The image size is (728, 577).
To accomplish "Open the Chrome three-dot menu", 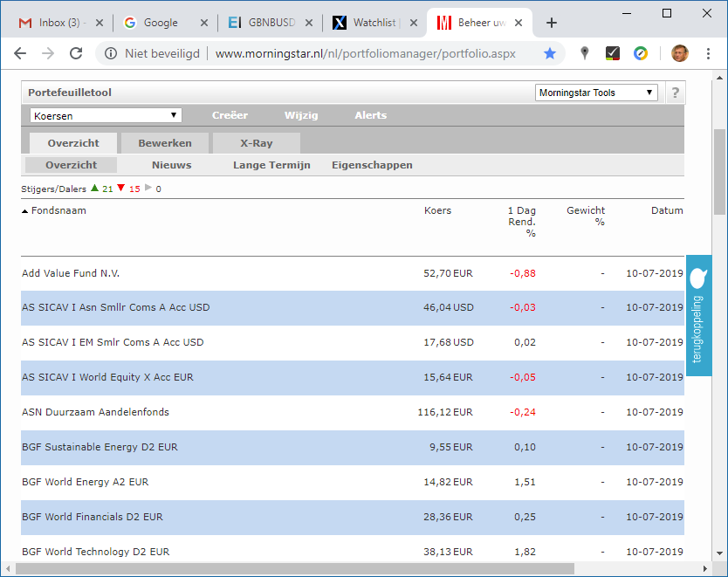I will tap(709, 53).
